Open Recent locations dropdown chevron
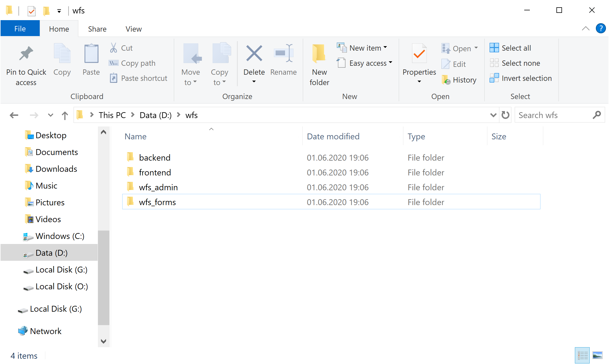Screen dimensions: 609x364 pos(50,115)
